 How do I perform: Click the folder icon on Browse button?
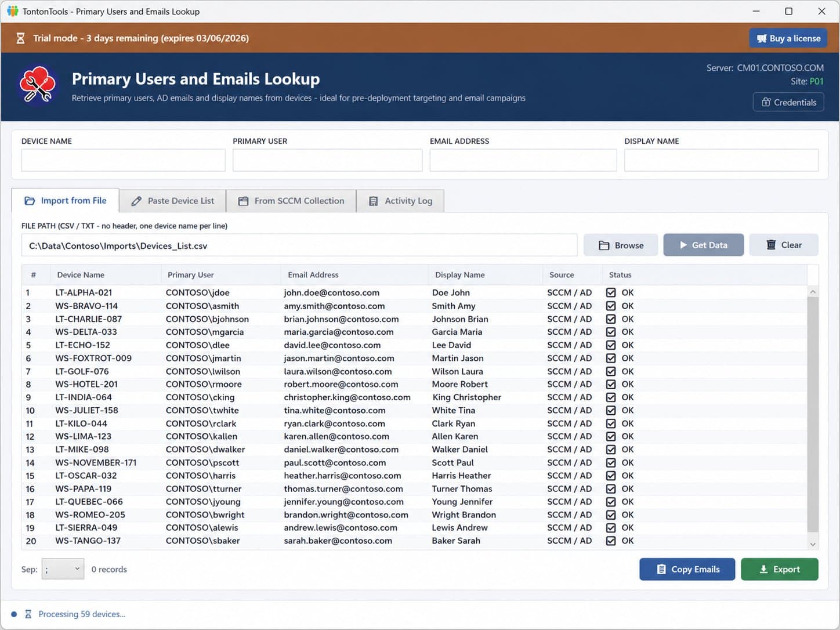coord(604,245)
